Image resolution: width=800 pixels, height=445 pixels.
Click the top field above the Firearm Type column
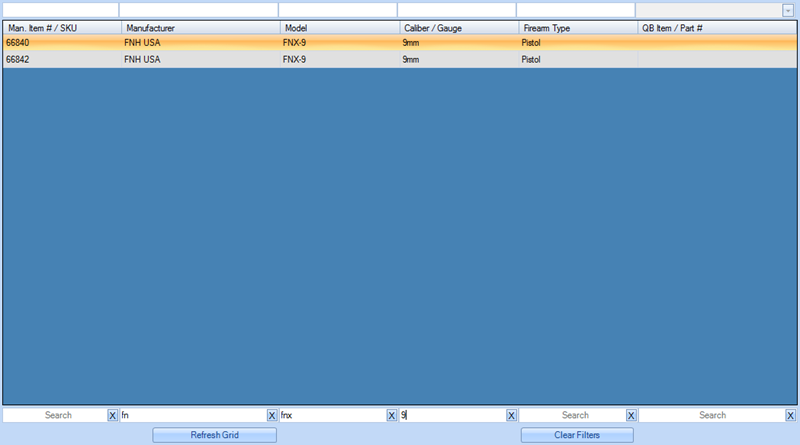pyautogui.click(x=576, y=10)
